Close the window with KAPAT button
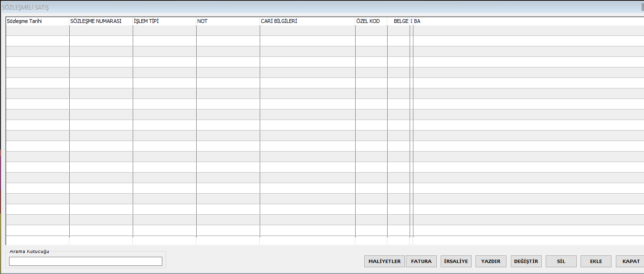This screenshot has height=274, width=644. tap(631, 261)
